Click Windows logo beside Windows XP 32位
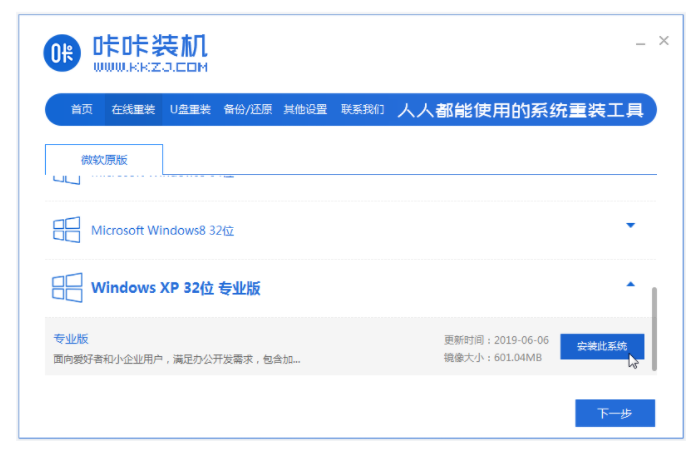 click(x=66, y=288)
